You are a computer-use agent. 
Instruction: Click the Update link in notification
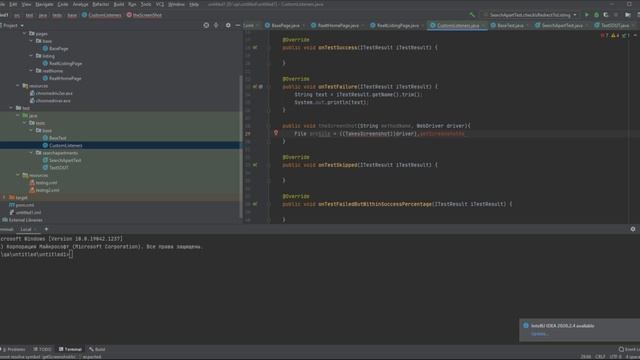click(539, 334)
